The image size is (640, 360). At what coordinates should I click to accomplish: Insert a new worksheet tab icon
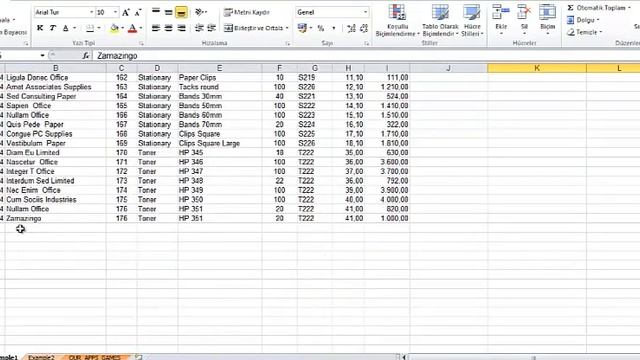(138, 358)
